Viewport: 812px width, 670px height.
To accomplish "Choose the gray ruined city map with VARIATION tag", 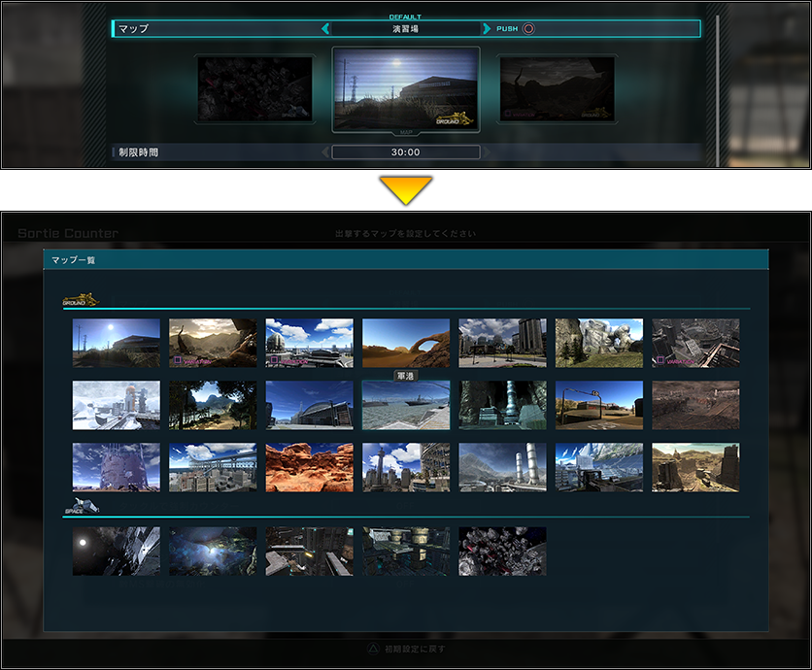I will pos(695,343).
